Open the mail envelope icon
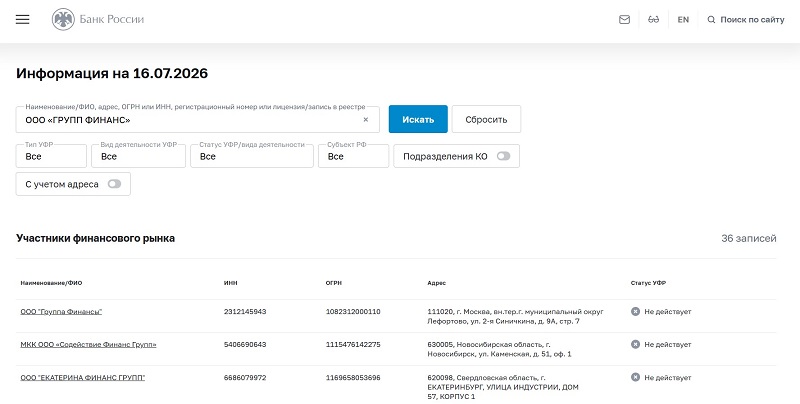This screenshot has width=800, height=404. pyautogui.click(x=624, y=19)
